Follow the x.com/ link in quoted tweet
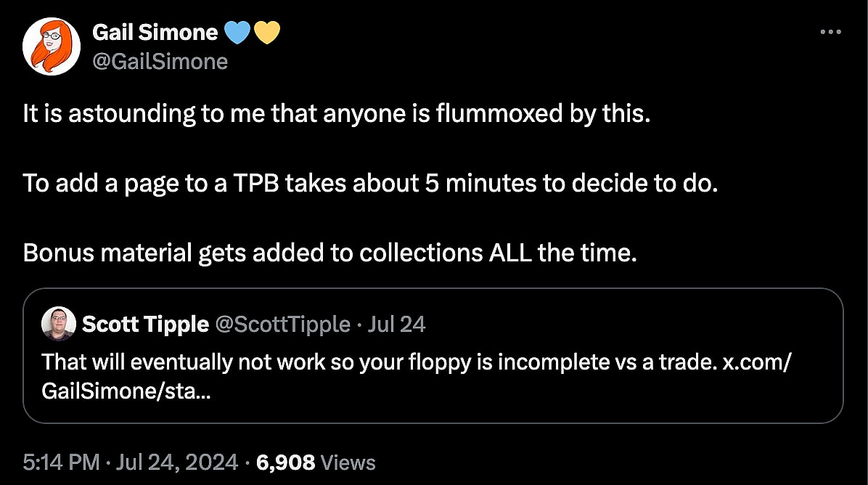 tap(756, 362)
